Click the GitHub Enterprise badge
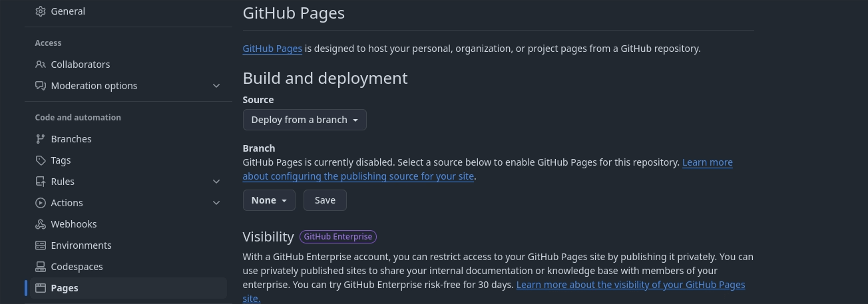 (x=338, y=237)
